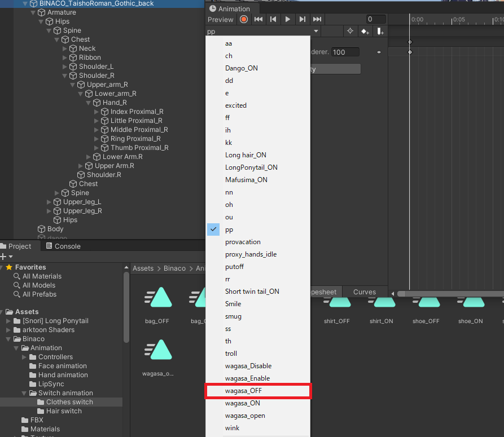The height and width of the screenshot is (437, 504).
Task: Click the Upper_leg_R cube icon
Action: [57, 211]
